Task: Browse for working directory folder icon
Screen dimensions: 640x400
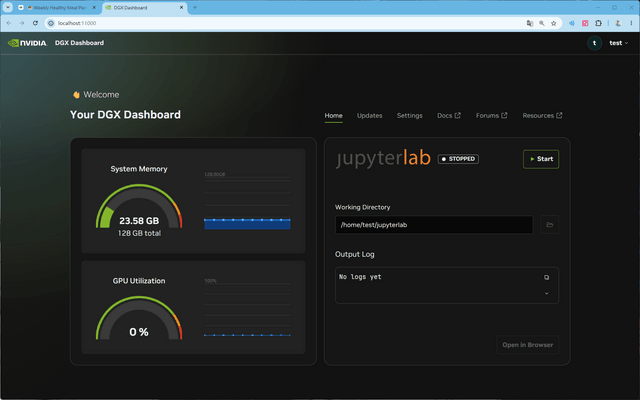Action: pyautogui.click(x=549, y=225)
